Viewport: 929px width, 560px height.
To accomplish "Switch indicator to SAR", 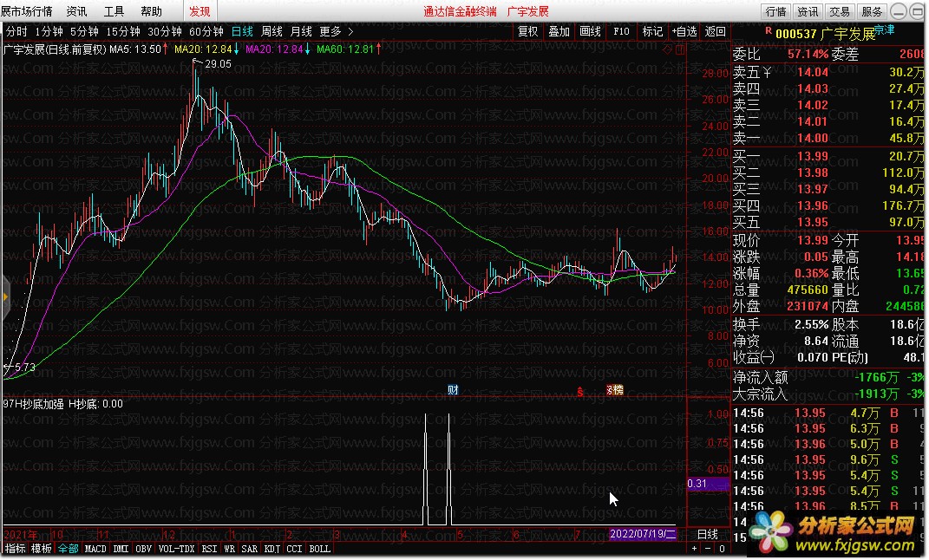I will [250, 549].
